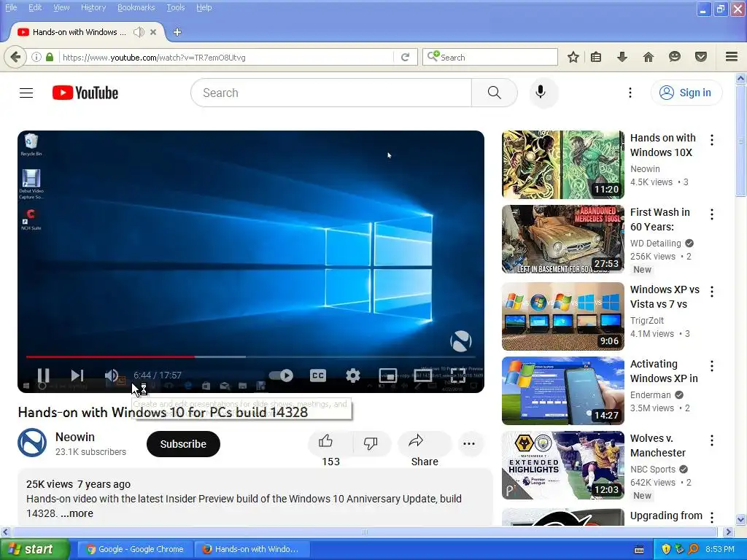The height and width of the screenshot is (560, 747).
Task: Click the YouTube logo
Action: 85,93
